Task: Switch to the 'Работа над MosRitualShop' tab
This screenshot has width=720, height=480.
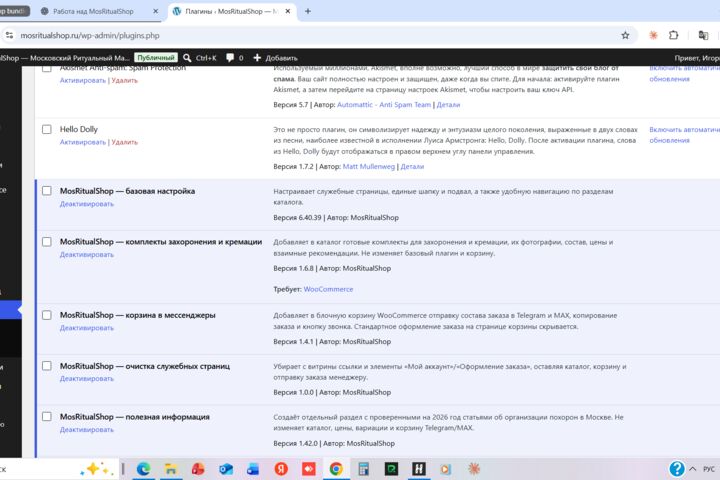Action: point(93,11)
